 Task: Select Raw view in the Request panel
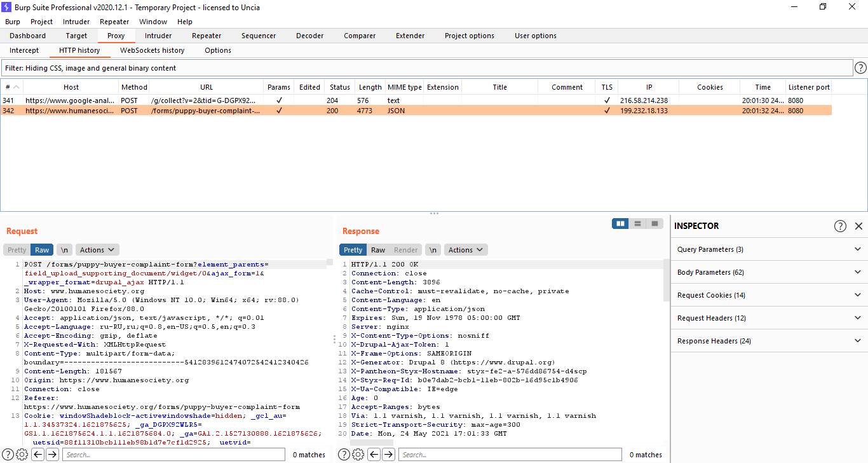click(x=42, y=250)
